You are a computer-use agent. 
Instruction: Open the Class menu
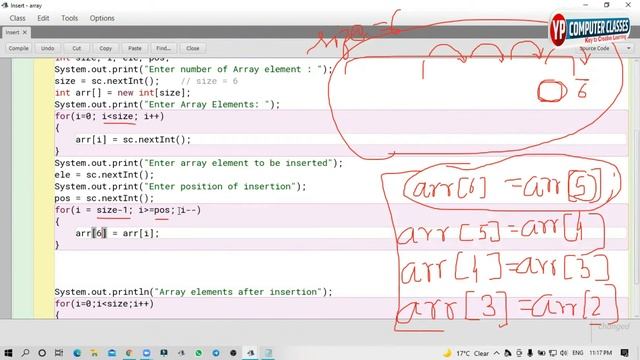pyautogui.click(x=18, y=18)
